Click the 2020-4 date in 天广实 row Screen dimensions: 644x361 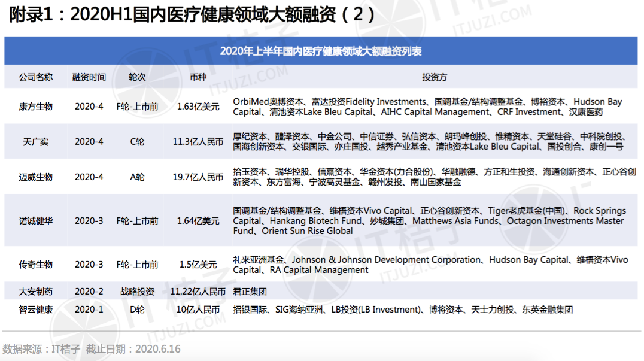click(89, 142)
